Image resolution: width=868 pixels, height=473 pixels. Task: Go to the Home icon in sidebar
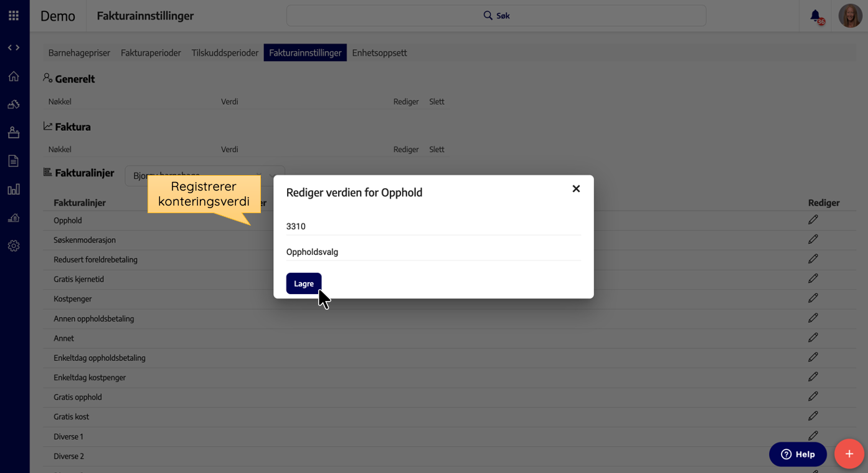[x=14, y=77]
